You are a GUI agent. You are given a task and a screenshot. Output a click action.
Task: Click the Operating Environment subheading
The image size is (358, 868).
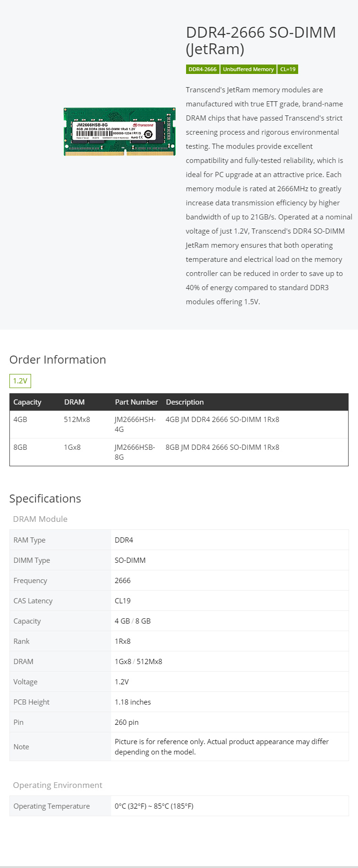coord(57,785)
